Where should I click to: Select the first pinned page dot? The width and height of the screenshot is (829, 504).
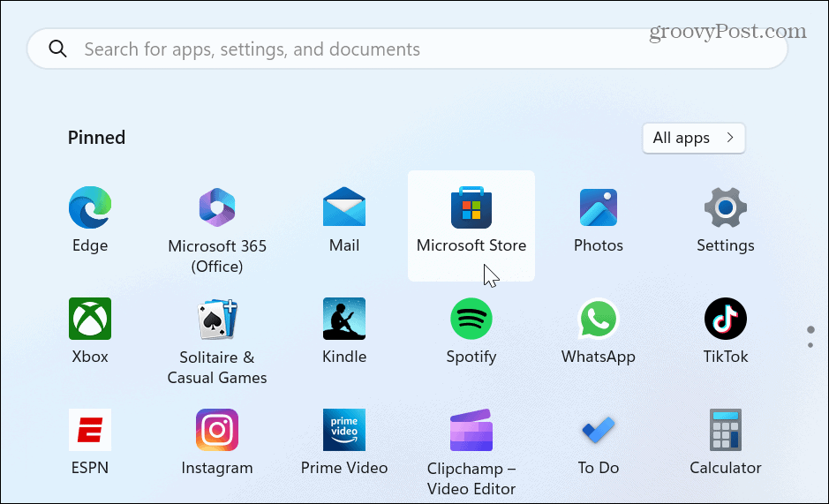click(810, 329)
